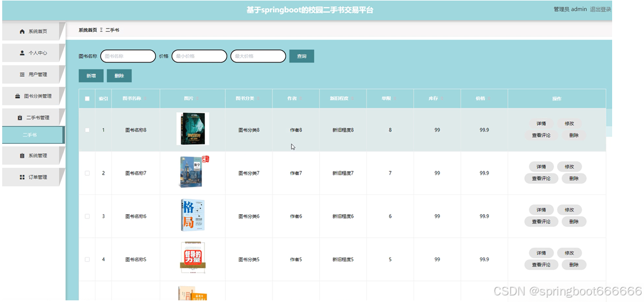The width and height of the screenshot is (644, 302).
Task: Click 删除 in the 图书名称7 row
Action: pyautogui.click(x=574, y=178)
